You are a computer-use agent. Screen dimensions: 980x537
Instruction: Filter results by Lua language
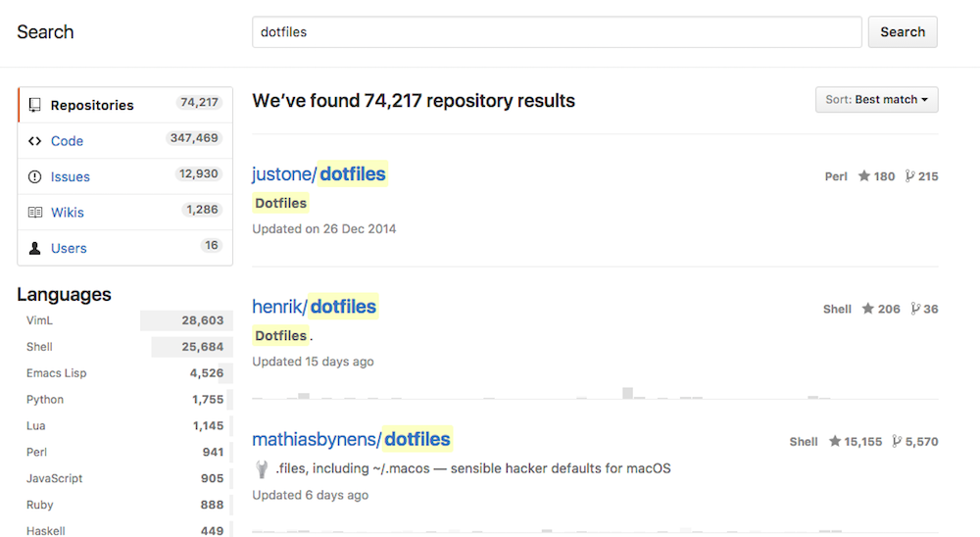(125, 425)
